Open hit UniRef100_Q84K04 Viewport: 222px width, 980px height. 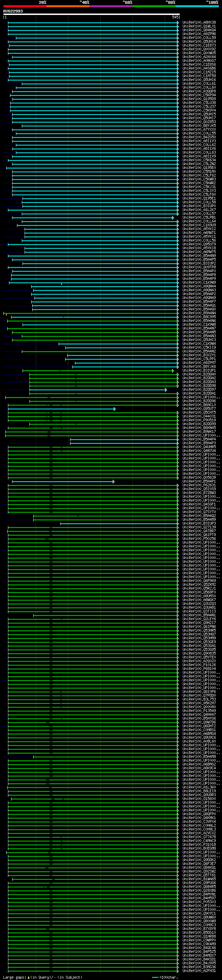199,30
